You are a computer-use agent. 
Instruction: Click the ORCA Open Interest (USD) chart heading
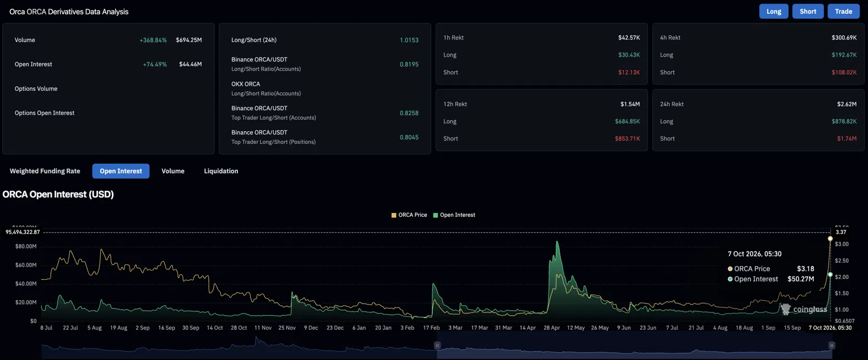click(x=58, y=195)
